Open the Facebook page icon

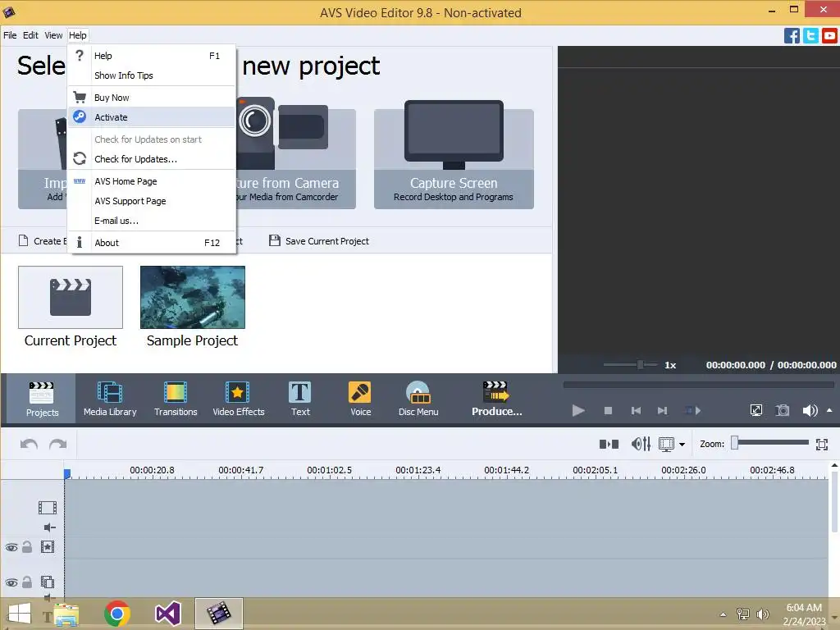(792, 36)
